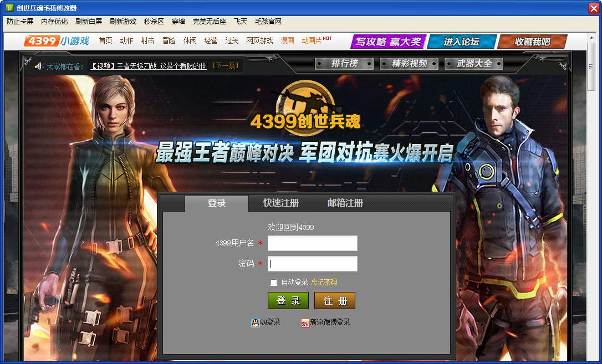Switch to the 快速注册 tab

click(x=281, y=203)
